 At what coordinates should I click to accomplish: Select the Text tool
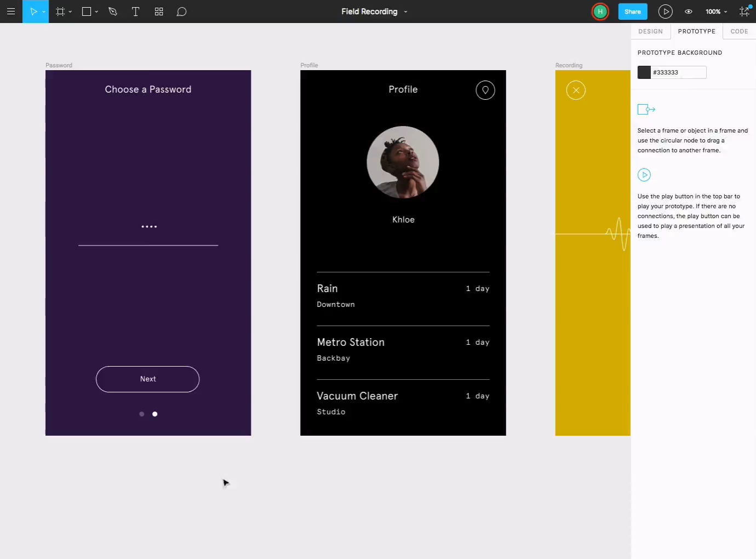(135, 12)
